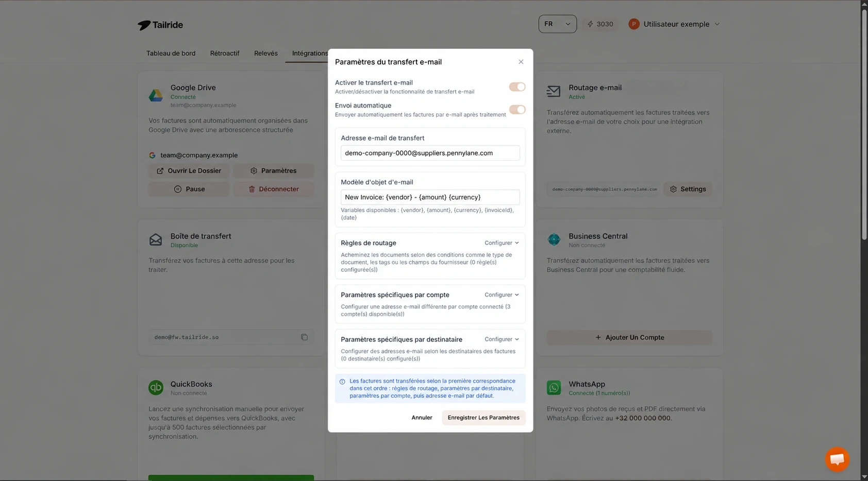Click the QuickBooks logo icon
This screenshot has height=481, width=868.
[156, 387]
